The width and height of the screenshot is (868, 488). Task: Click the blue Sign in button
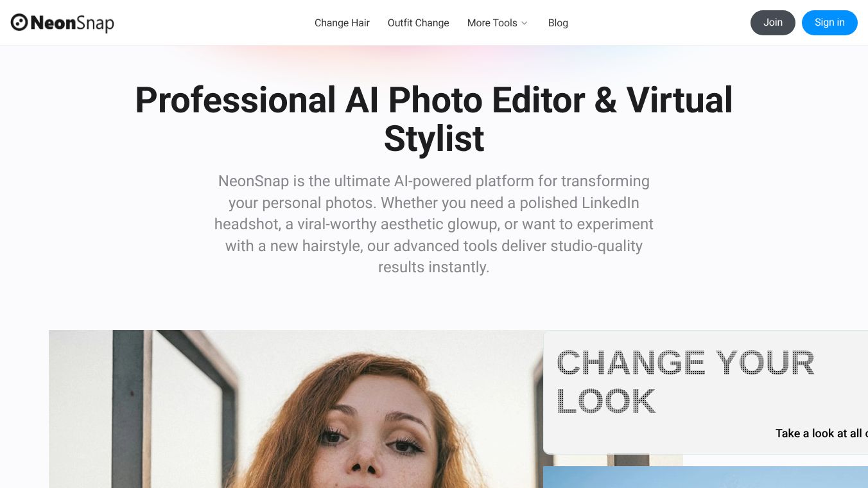[x=829, y=22]
